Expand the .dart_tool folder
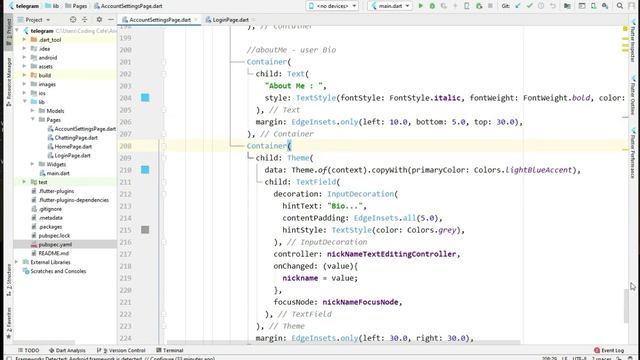 [x=24, y=40]
